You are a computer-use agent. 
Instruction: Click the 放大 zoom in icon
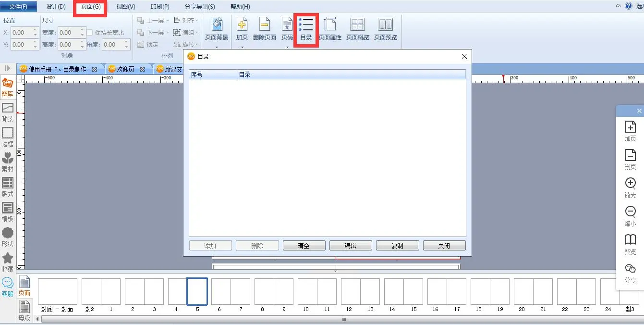pyautogui.click(x=630, y=188)
